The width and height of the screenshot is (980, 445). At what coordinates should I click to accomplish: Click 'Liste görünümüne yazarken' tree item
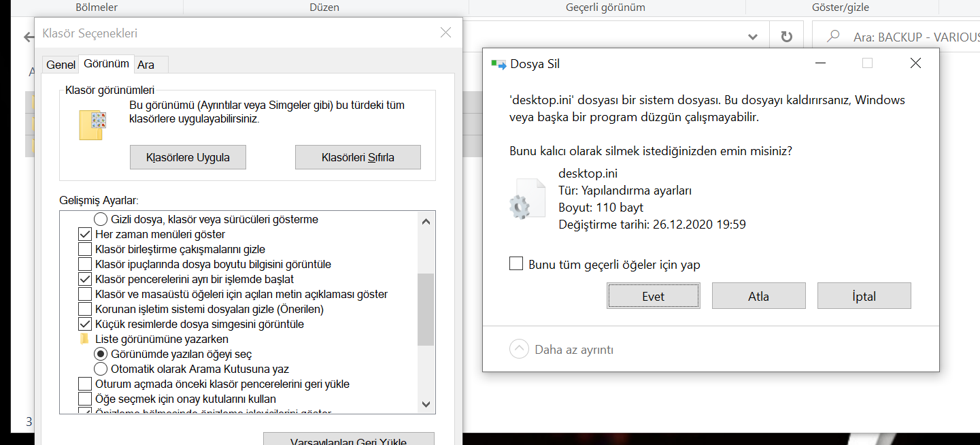(x=162, y=339)
